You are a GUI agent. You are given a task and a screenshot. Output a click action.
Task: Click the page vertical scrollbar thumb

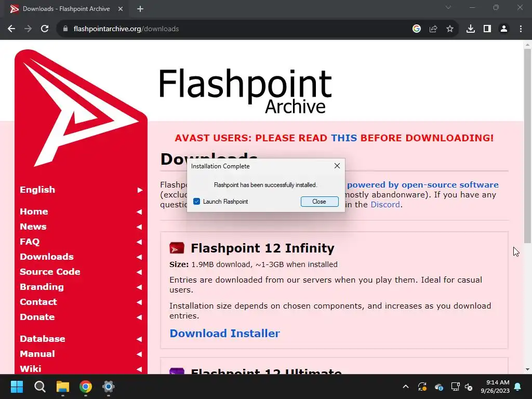coord(527,146)
